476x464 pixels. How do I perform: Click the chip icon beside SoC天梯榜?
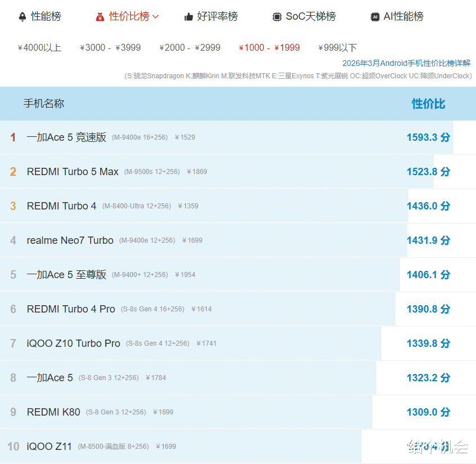click(x=277, y=17)
